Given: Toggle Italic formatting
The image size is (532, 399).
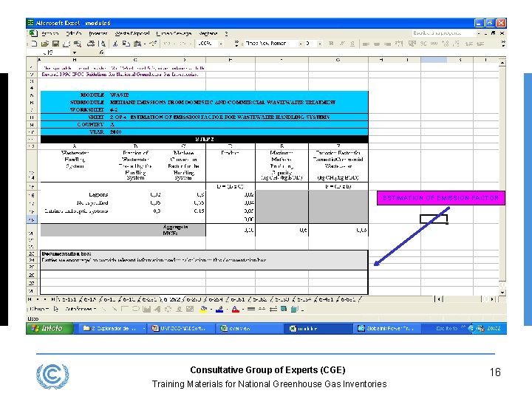Looking at the screenshot, I should (x=342, y=44).
